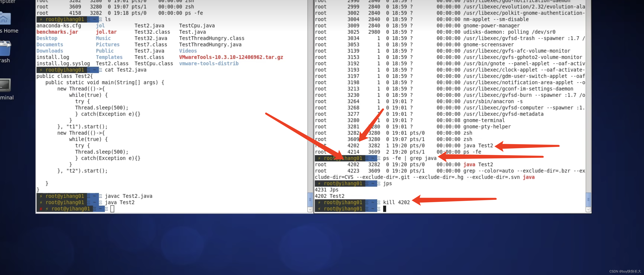Screen dimensions: 644x275
Task: Click the cursor at right terminal prompt
Action: (385, 209)
